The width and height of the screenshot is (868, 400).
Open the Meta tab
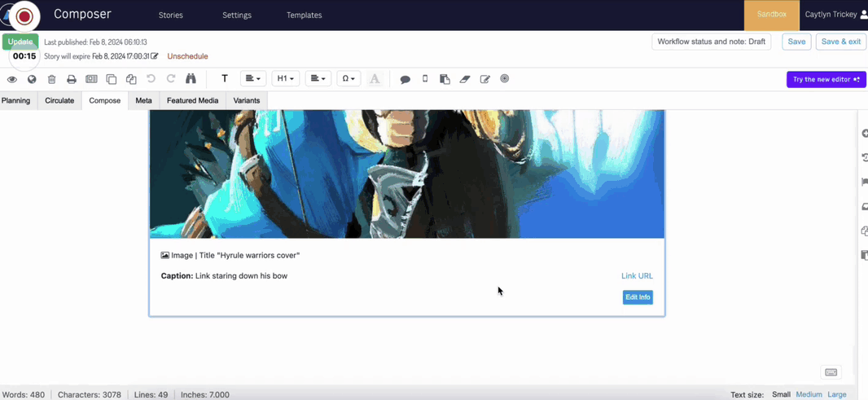144,101
